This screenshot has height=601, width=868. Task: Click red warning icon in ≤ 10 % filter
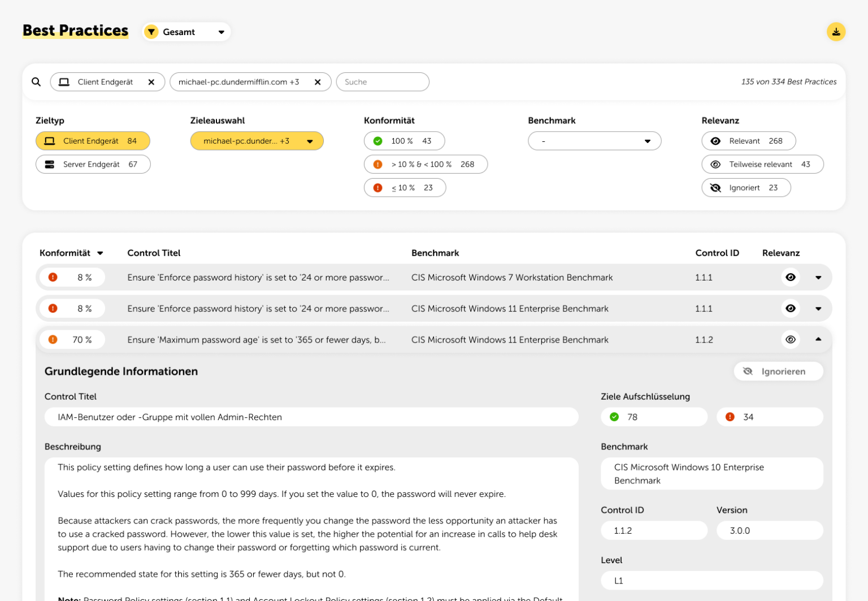point(378,188)
